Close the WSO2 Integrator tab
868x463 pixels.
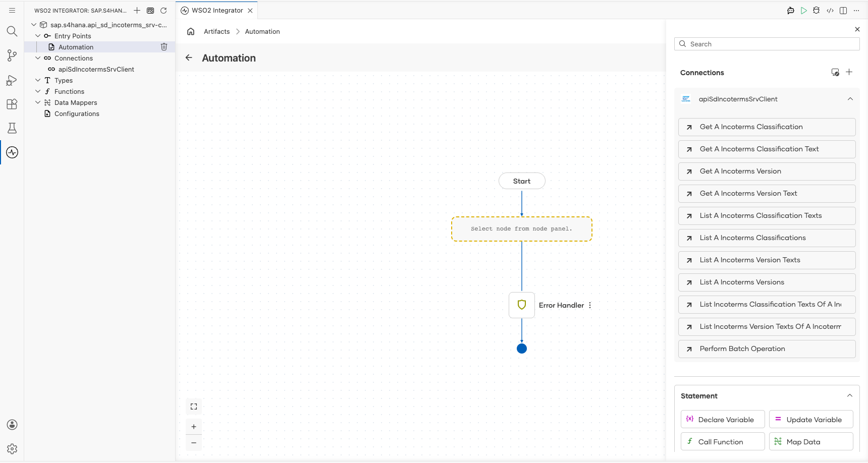pyautogui.click(x=250, y=10)
